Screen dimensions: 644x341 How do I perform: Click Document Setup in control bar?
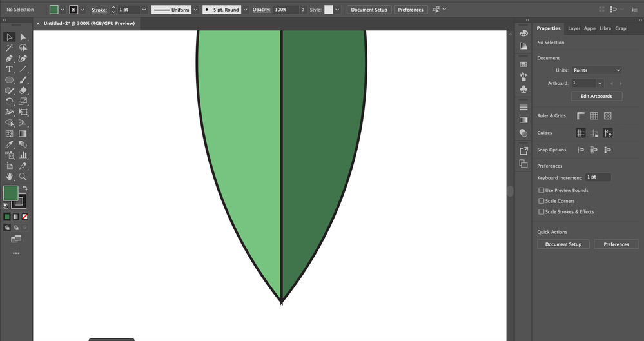(x=369, y=10)
